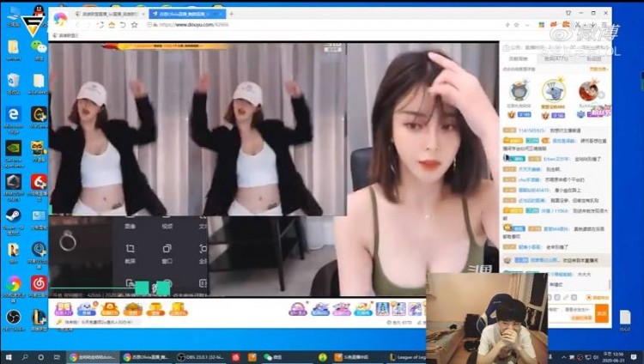Open the Google Chrome desktop shortcut

(13, 283)
